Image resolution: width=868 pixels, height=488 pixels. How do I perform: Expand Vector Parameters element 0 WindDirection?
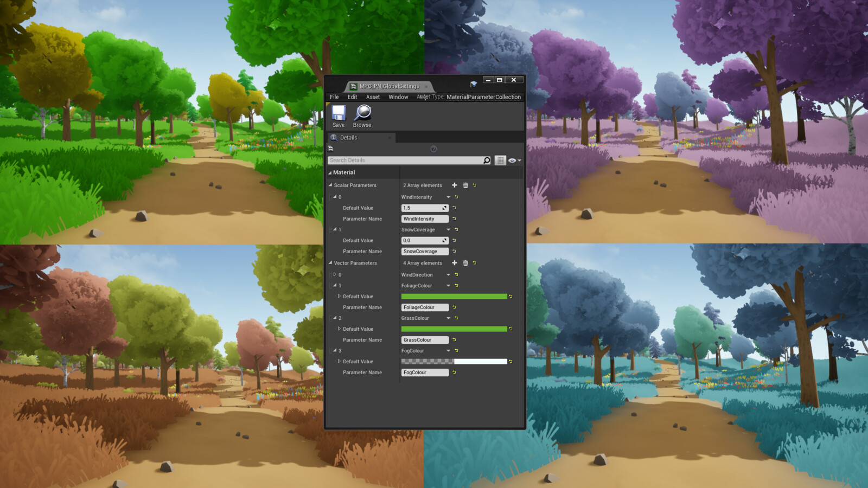335,275
